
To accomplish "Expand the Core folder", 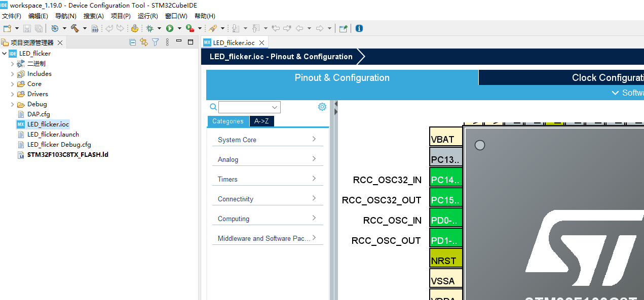I will 13,84.
